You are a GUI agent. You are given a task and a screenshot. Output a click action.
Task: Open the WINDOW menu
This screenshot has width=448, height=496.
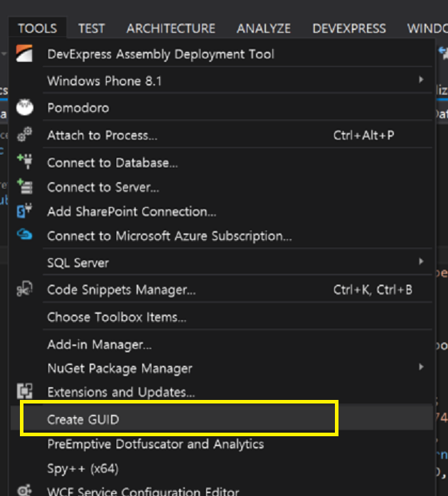(427, 28)
